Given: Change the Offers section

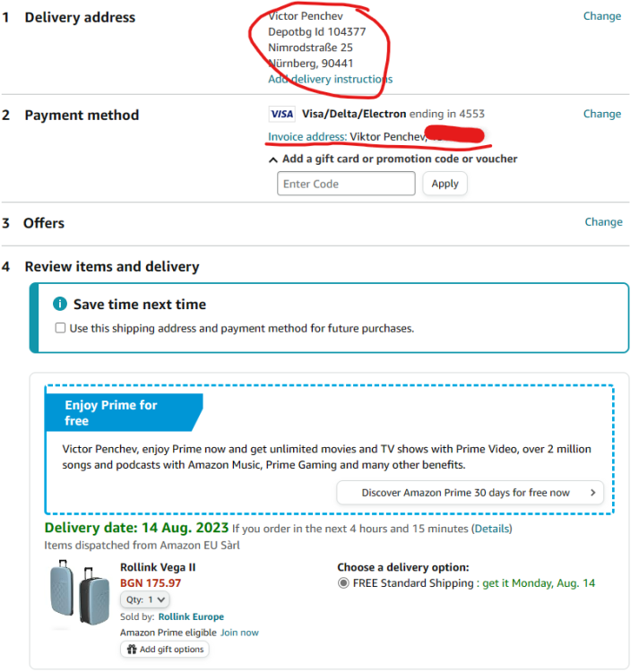Looking at the screenshot, I should tap(603, 221).
